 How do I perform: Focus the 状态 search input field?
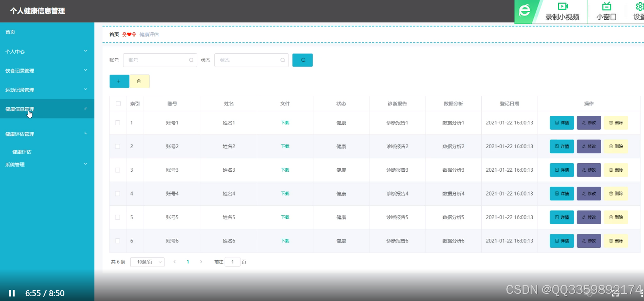tap(252, 60)
